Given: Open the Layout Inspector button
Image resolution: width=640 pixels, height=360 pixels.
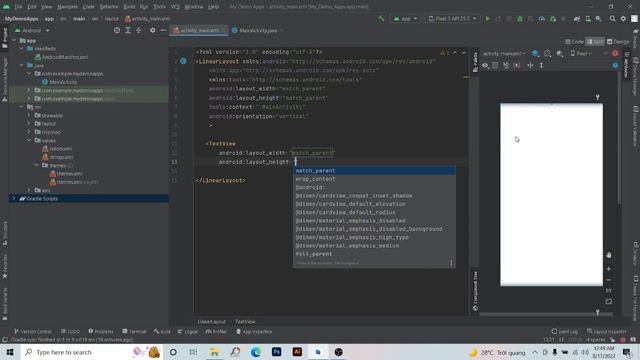Looking at the screenshot, I should coord(607,331).
